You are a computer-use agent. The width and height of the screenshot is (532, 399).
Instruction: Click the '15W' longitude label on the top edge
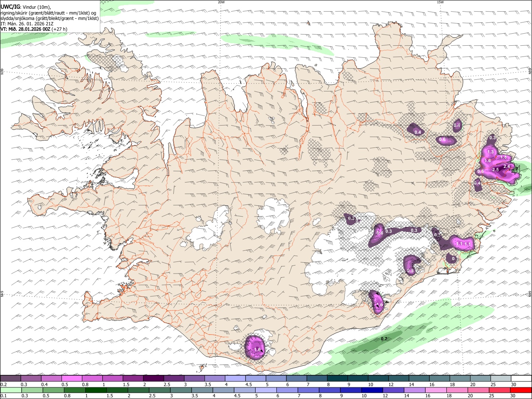point(440,2)
